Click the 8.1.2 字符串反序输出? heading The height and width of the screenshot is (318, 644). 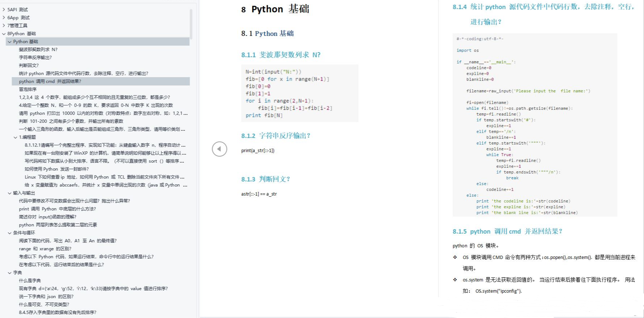(x=276, y=136)
